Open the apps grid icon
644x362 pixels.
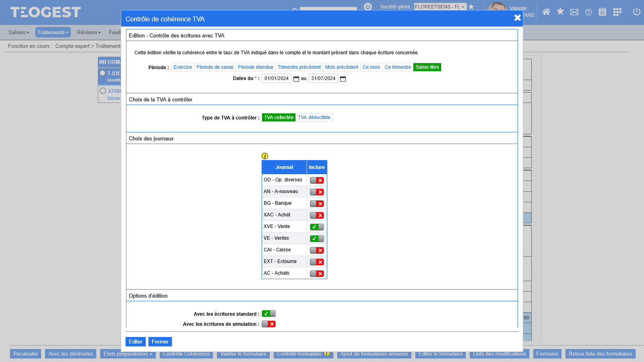click(x=617, y=12)
